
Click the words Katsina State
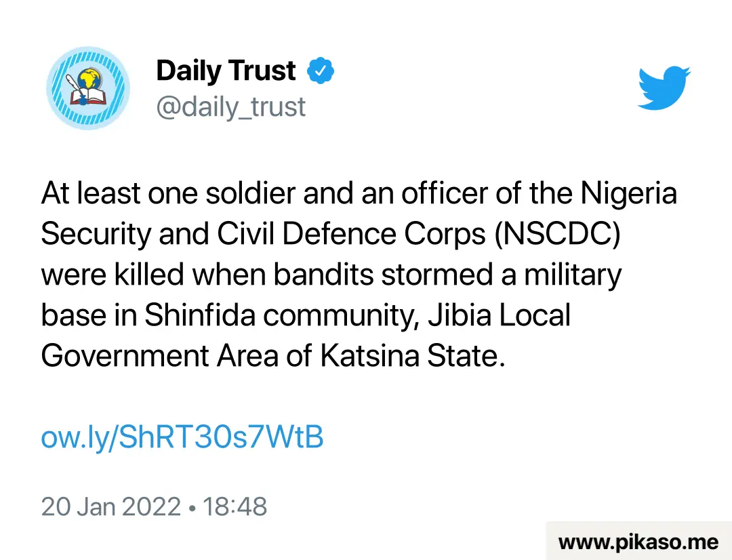413,356
